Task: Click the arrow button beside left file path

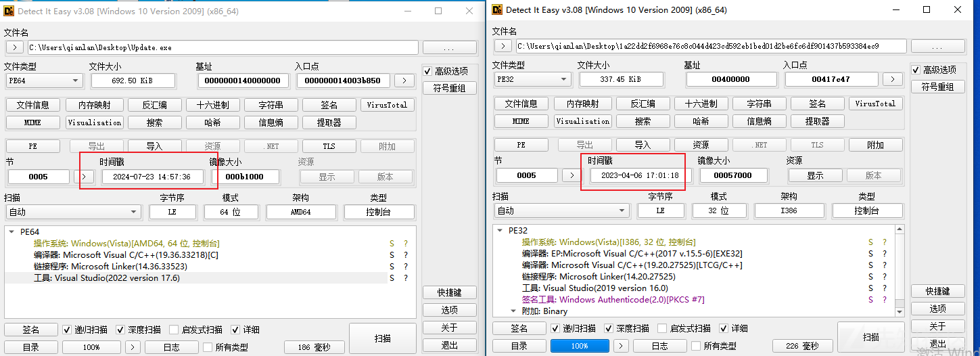Action: 14,47
